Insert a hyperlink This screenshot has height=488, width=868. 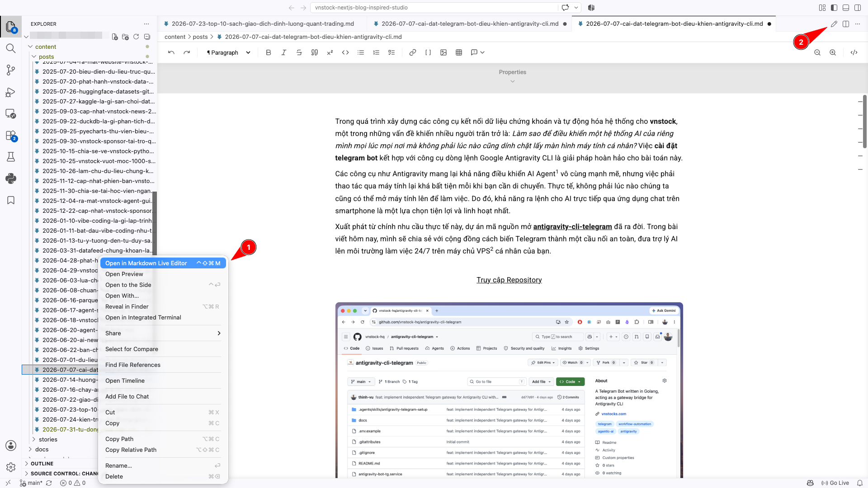coord(413,52)
